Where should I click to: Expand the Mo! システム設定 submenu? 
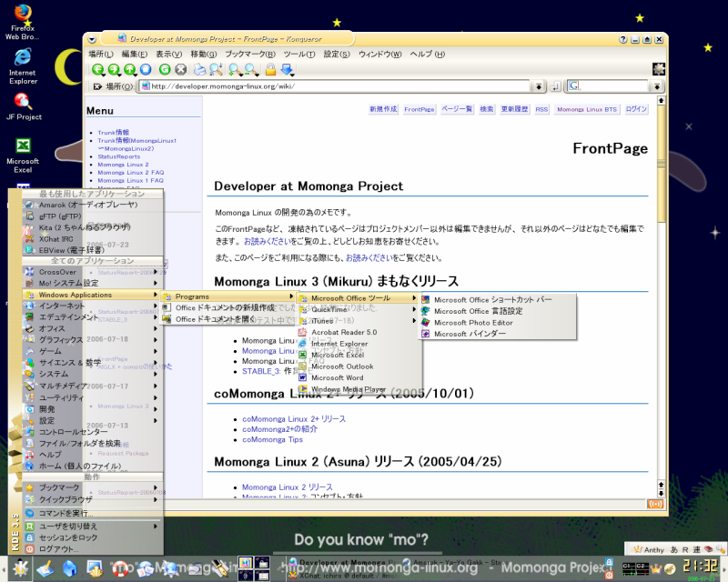pyautogui.click(x=93, y=283)
